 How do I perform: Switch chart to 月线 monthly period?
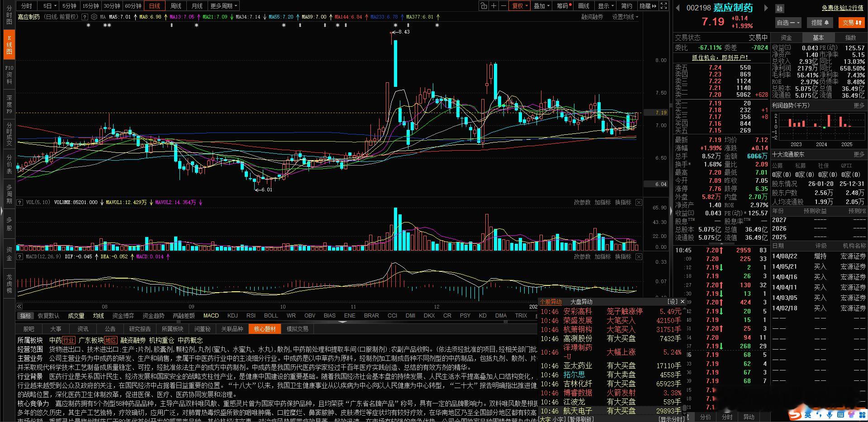(x=197, y=6)
